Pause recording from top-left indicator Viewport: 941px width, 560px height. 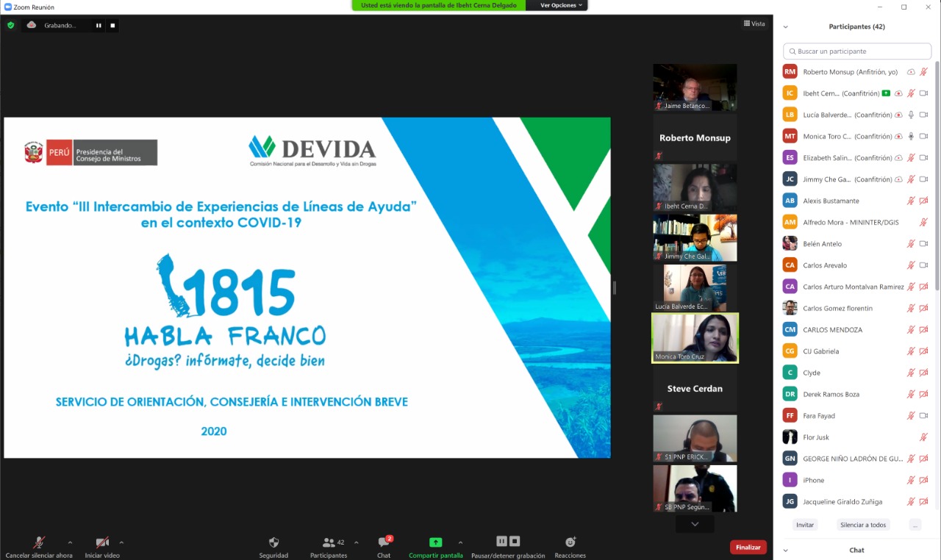click(99, 25)
